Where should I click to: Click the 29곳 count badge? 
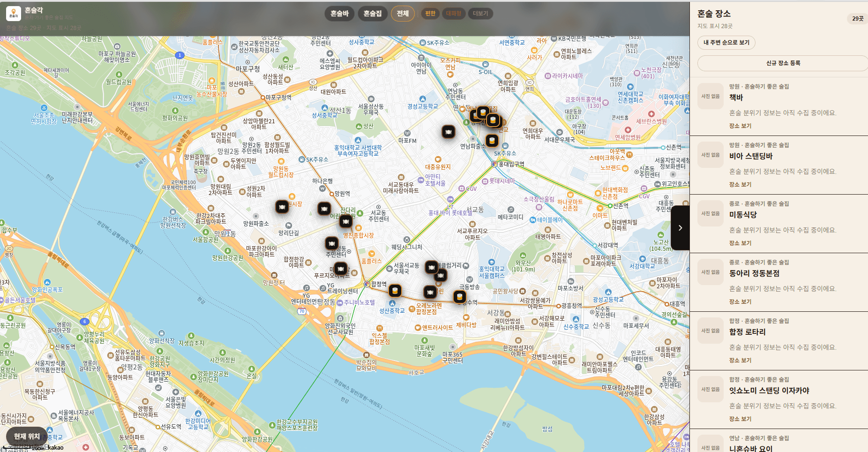coord(858,19)
